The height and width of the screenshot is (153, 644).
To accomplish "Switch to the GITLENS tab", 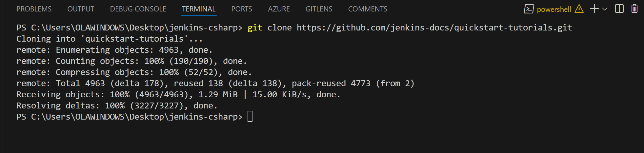I will click(x=319, y=9).
